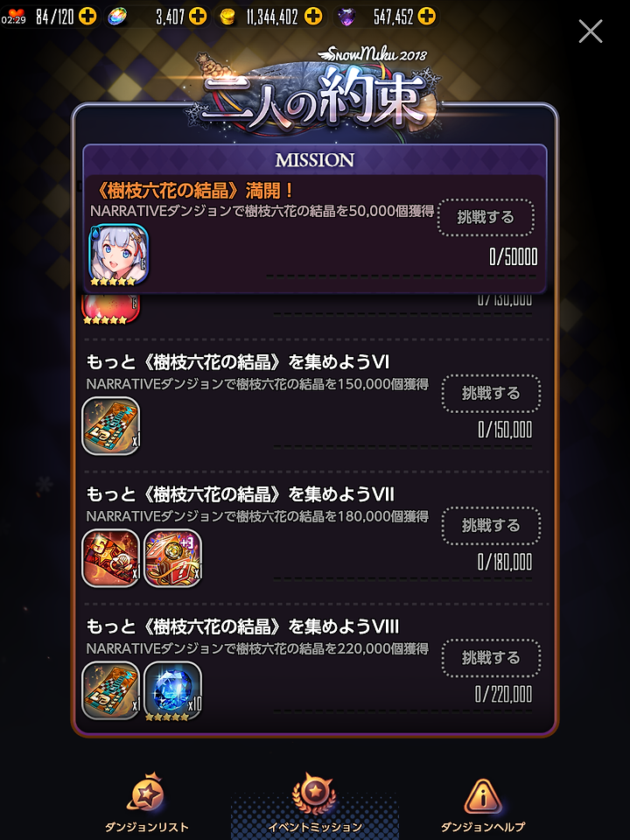Open ダンジョンリスト tab
The width and height of the screenshot is (630, 840).
(x=147, y=803)
